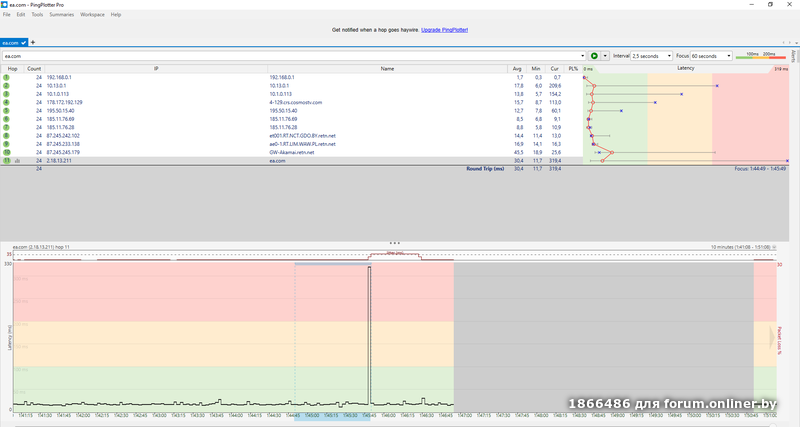Open the Alerts side panel

[x=795, y=62]
